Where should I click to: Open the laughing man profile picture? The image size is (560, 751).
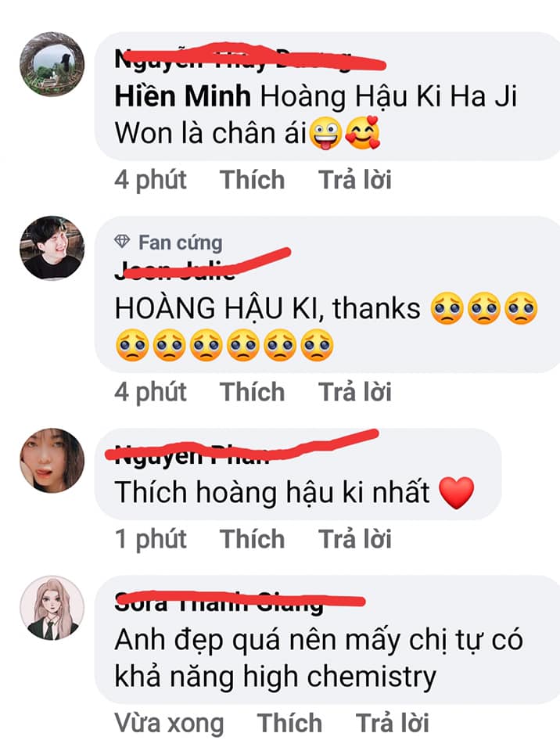point(52,248)
